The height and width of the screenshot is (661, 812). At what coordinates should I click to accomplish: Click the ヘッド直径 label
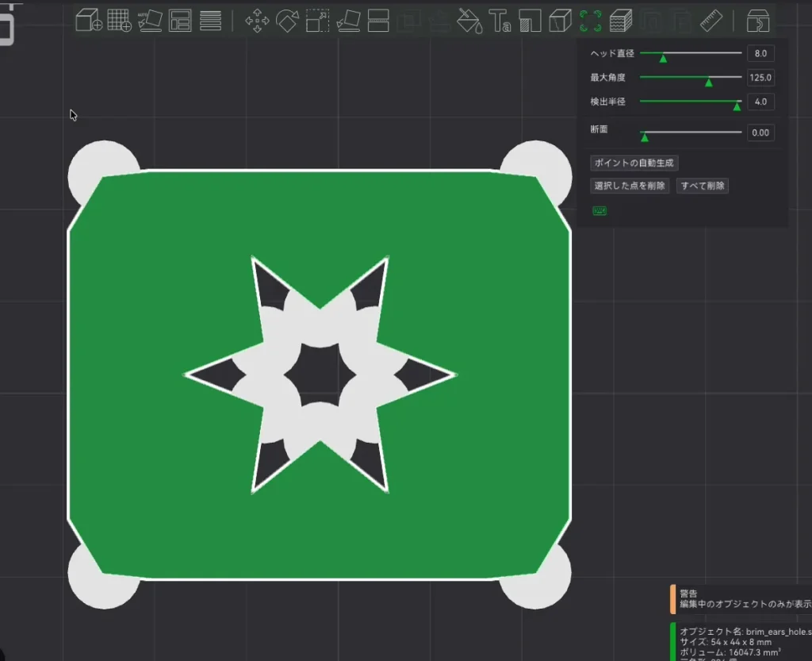(612, 53)
